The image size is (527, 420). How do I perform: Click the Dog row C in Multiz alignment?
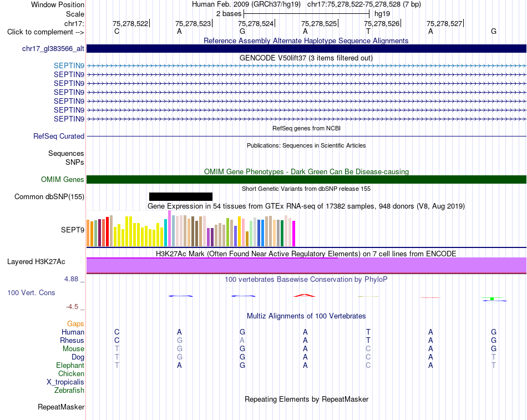click(368, 357)
